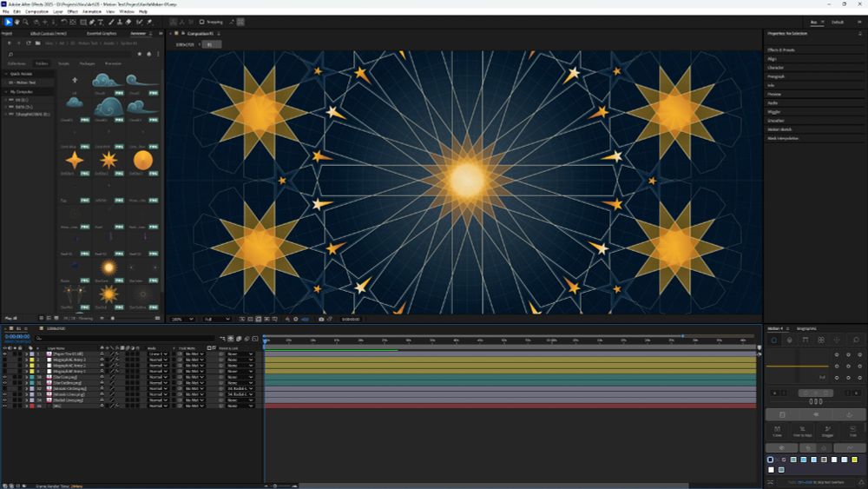Click Quick Access in Aeviewer sidebar
The image size is (868, 489).
[21, 74]
